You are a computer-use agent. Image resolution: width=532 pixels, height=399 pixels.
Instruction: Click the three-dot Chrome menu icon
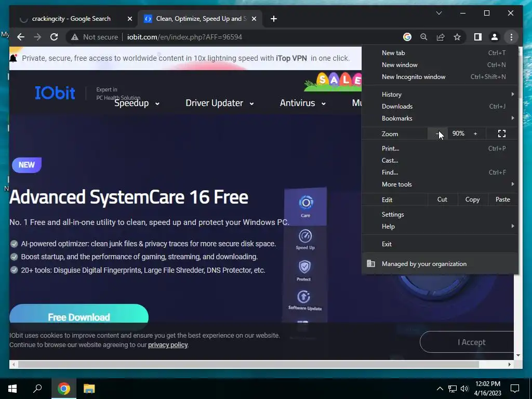[x=511, y=37]
